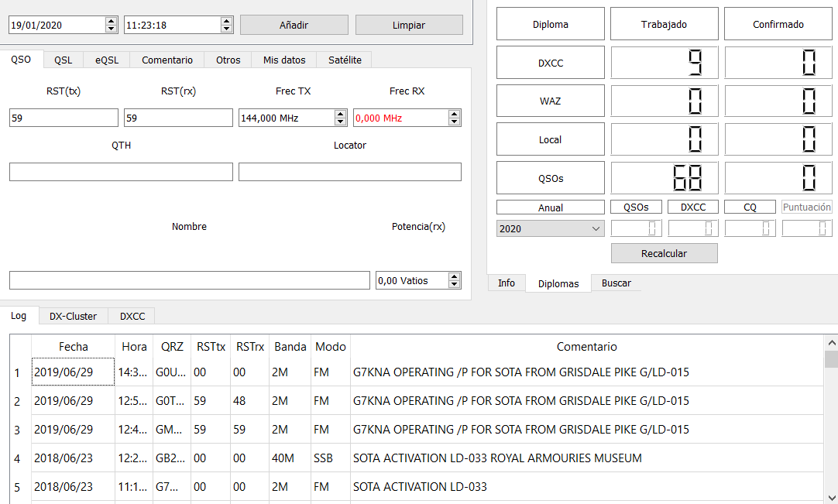This screenshot has height=504, width=838.
Task: Open the Satélite tab
Action: (x=345, y=60)
